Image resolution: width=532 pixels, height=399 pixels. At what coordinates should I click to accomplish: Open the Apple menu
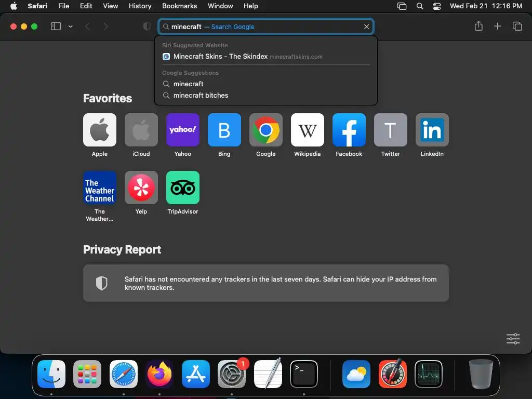14,6
